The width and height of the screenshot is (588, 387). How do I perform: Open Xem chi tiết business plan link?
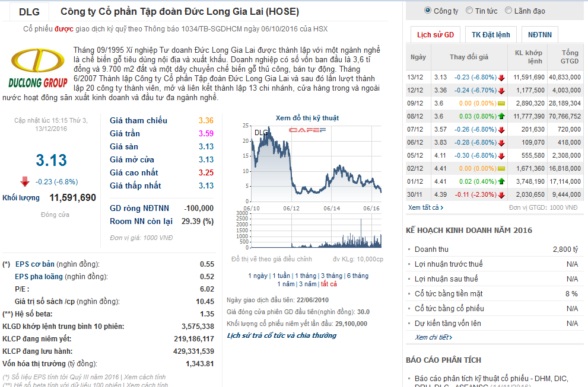tap(434, 337)
